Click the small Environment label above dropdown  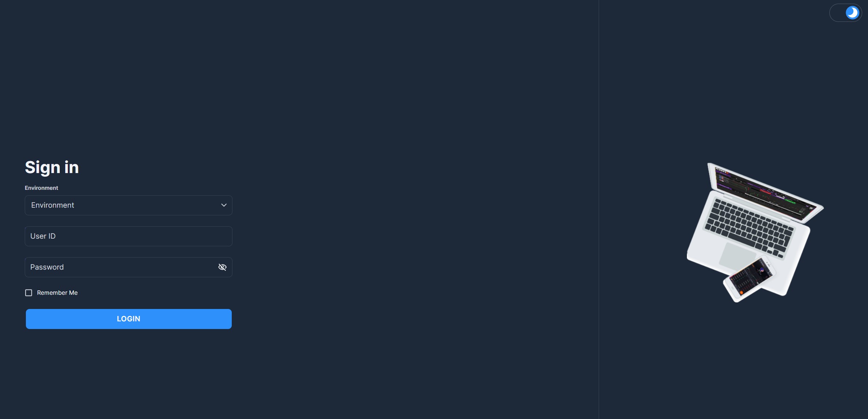(41, 188)
